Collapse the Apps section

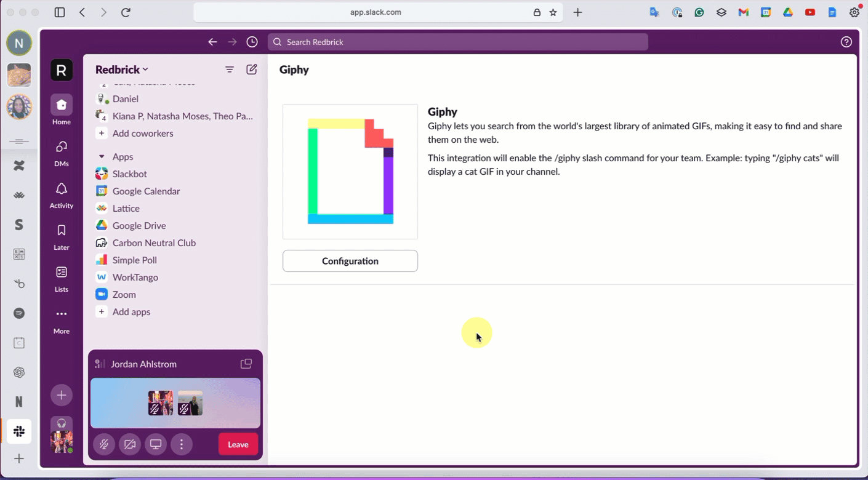click(x=102, y=157)
